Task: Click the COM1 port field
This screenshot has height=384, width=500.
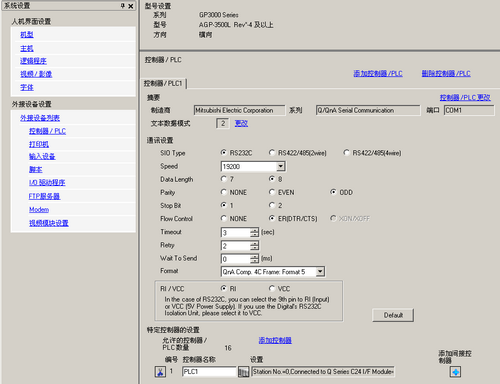Action: [x=469, y=110]
